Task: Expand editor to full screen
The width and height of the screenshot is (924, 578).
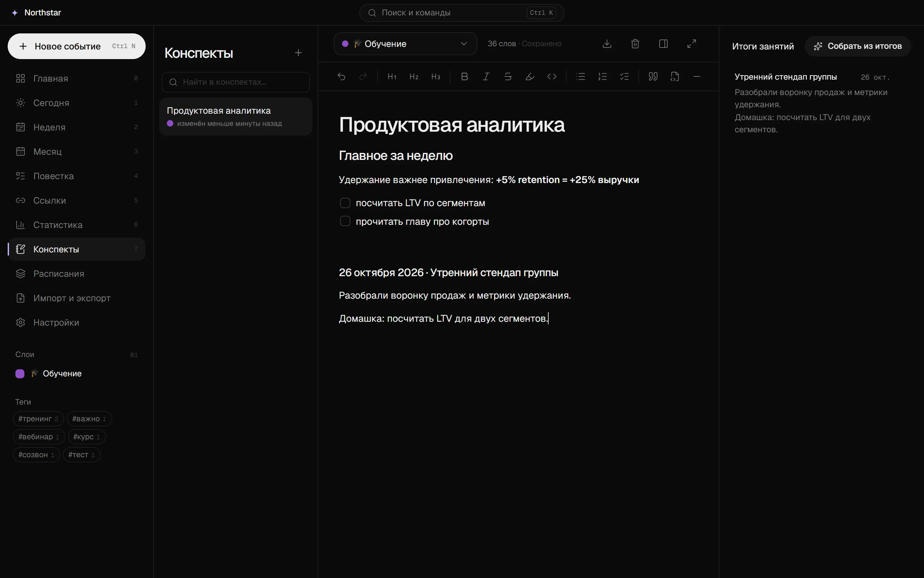Action: (691, 44)
